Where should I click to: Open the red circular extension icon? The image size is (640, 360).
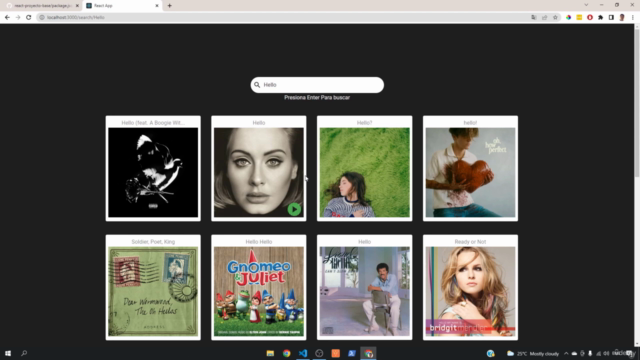click(x=590, y=17)
